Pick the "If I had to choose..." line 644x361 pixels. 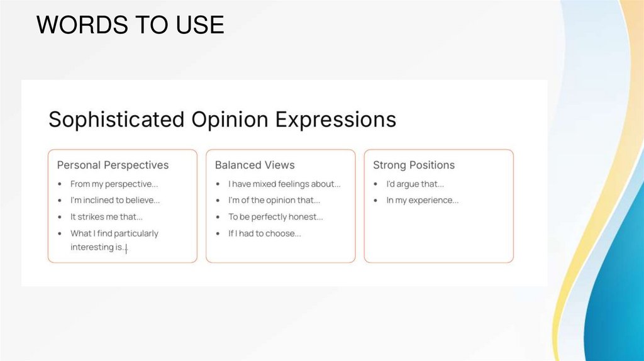264,233
